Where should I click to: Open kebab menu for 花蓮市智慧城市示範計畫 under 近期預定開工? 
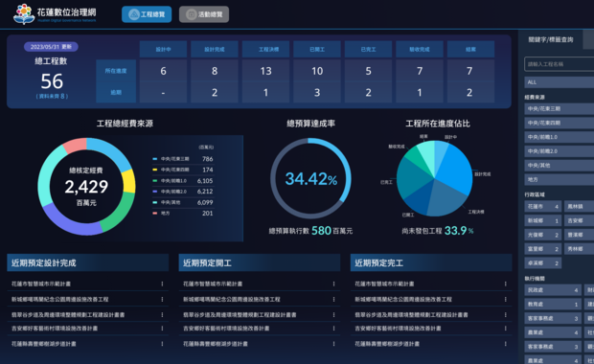click(x=333, y=284)
